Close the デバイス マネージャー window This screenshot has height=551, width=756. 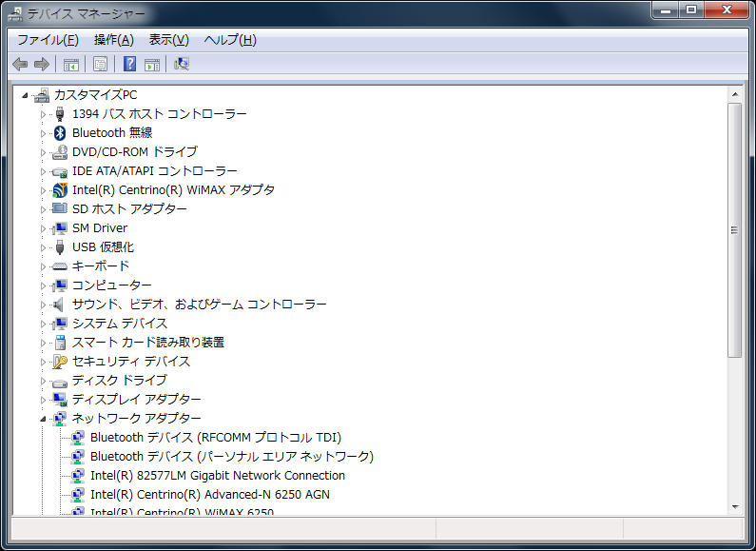coord(727,10)
